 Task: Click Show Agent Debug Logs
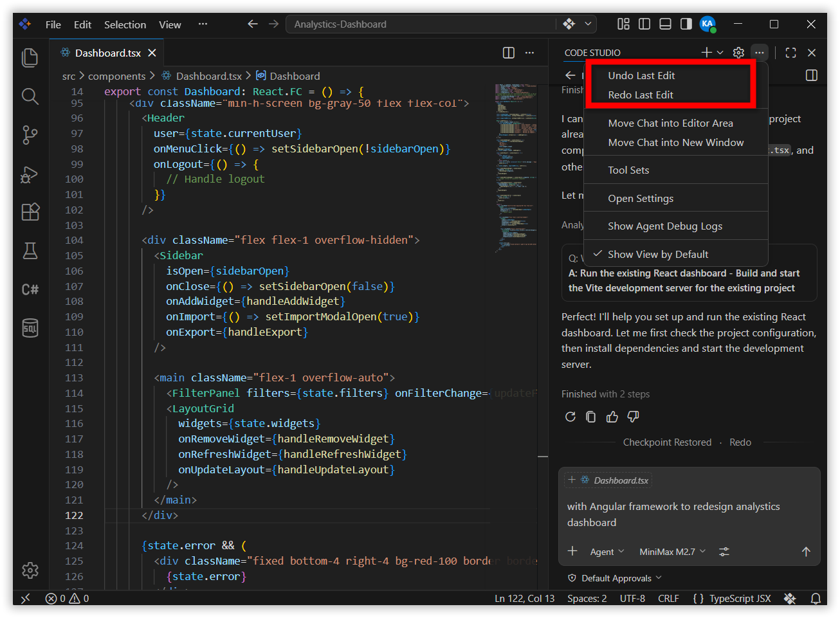click(x=676, y=226)
